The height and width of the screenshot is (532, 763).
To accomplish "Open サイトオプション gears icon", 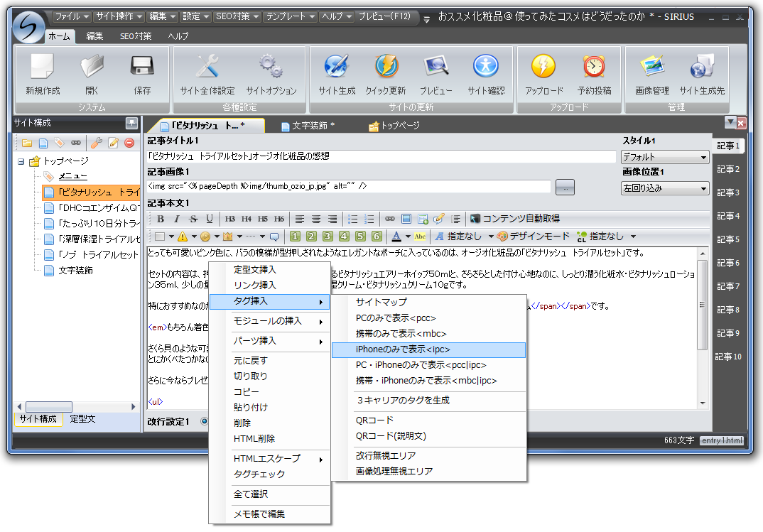I will coord(271,66).
